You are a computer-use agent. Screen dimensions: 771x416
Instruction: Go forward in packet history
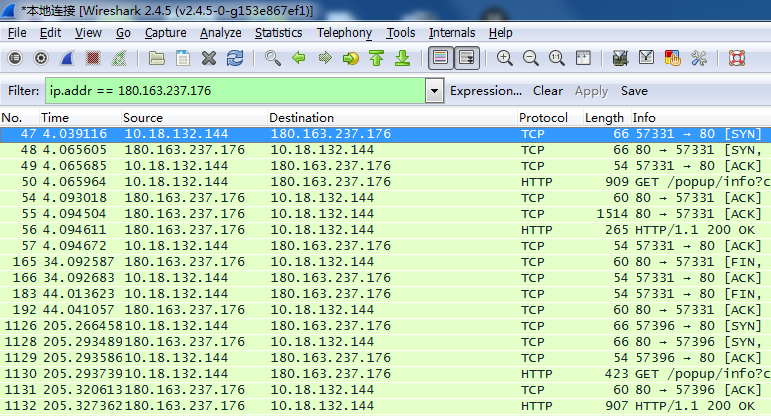pyautogui.click(x=325, y=58)
